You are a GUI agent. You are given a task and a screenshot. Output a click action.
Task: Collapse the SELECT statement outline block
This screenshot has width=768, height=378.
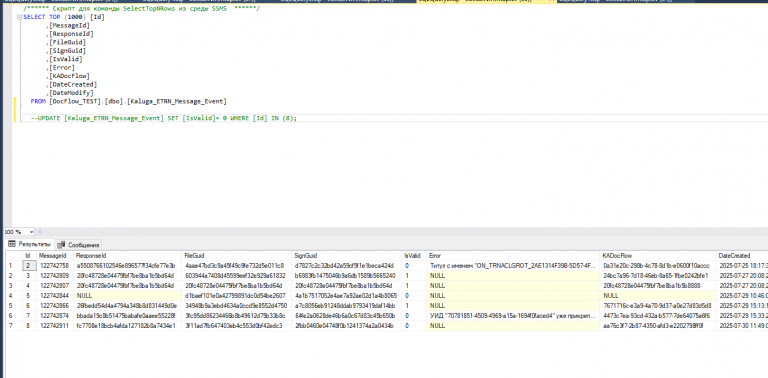pyautogui.click(x=20, y=17)
